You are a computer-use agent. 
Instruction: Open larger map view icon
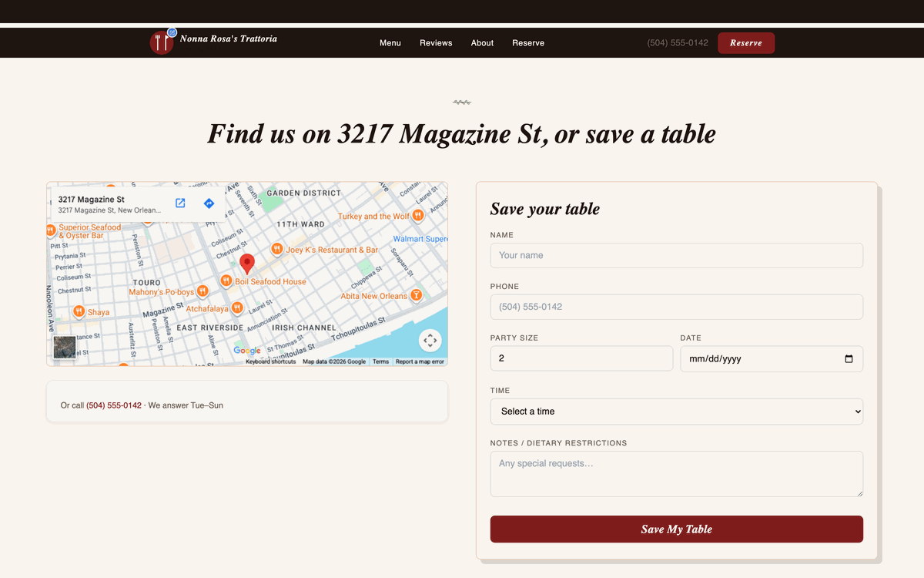point(180,203)
